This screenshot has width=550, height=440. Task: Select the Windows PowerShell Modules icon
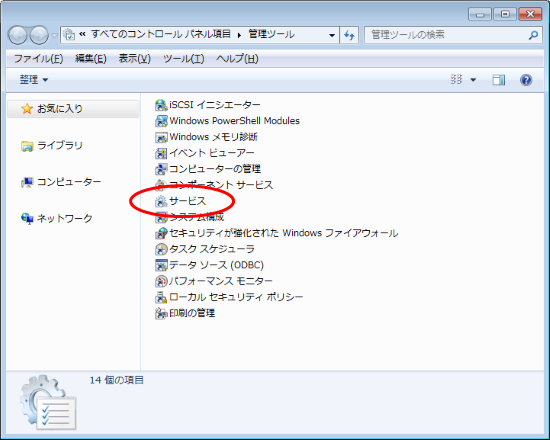(x=161, y=121)
